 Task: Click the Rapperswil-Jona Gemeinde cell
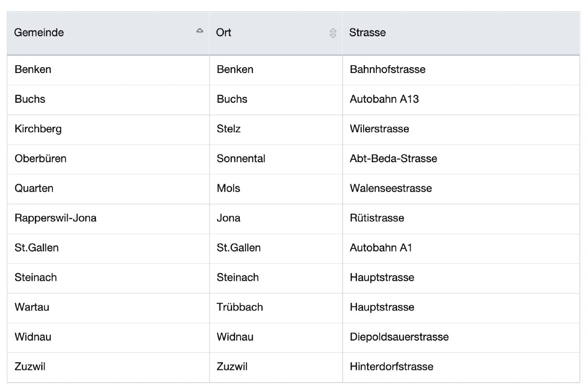[x=55, y=218]
